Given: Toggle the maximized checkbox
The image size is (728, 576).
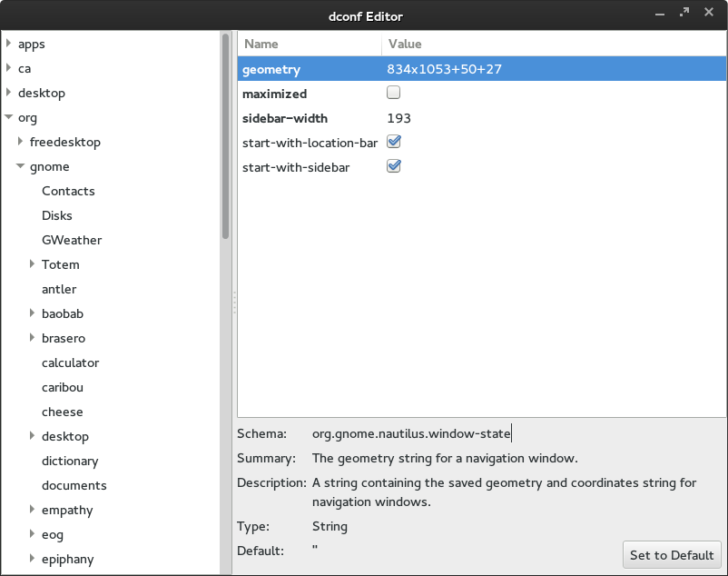Looking at the screenshot, I should tap(393, 93).
